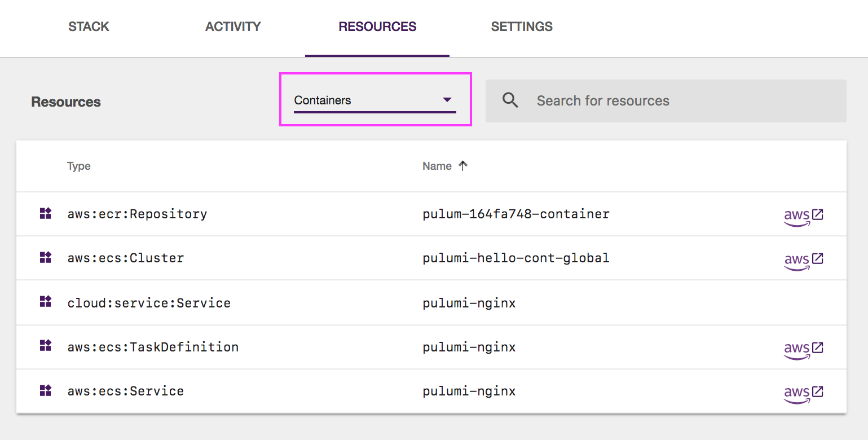Toggle sort arrow next to Name column
The image size is (868, 440).
(463, 166)
